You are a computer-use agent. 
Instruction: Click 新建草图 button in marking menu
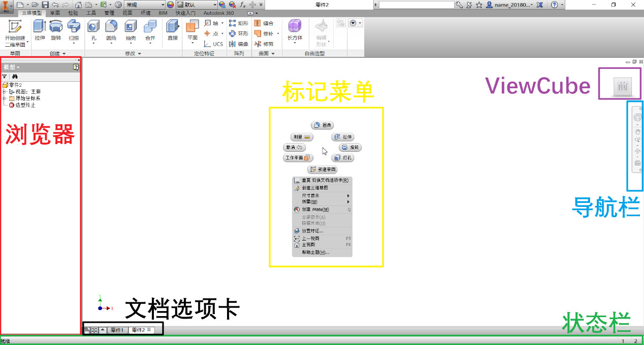(x=323, y=169)
